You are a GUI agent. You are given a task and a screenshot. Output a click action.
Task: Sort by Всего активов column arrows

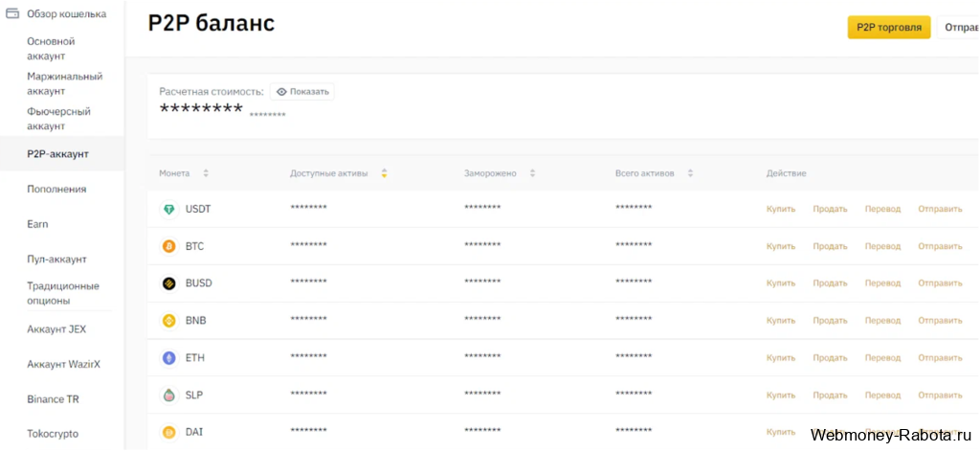(690, 173)
